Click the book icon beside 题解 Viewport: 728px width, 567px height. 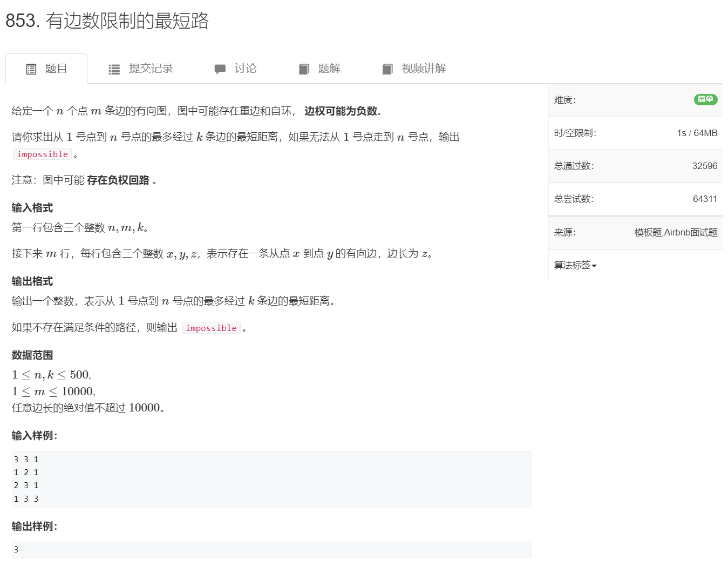pyautogui.click(x=303, y=69)
